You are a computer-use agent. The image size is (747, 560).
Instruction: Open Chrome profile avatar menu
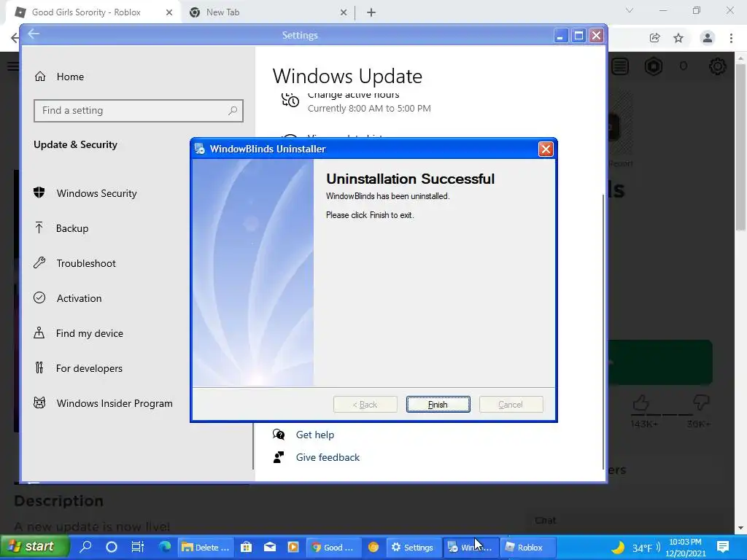pyautogui.click(x=708, y=38)
